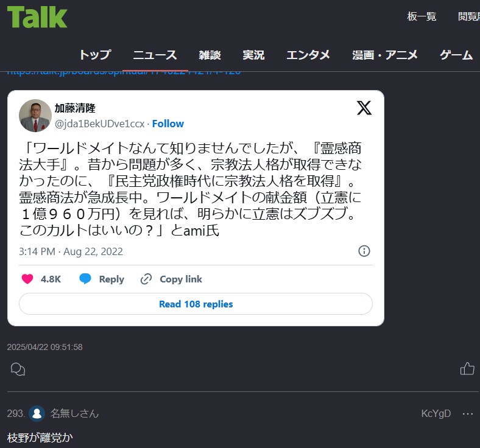The width and height of the screenshot is (480, 448).
Task: Click the Talk site logo
Action: [x=37, y=17]
